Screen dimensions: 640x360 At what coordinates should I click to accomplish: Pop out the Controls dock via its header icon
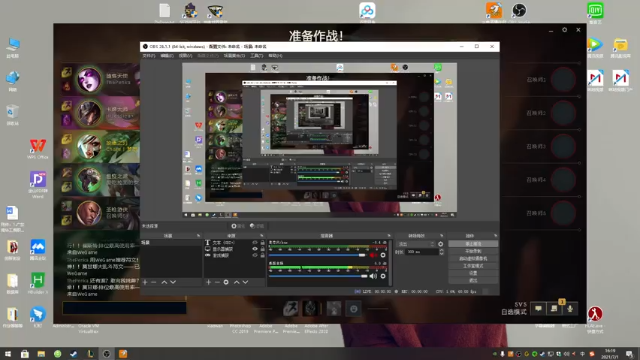pyautogui.click(x=495, y=236)
